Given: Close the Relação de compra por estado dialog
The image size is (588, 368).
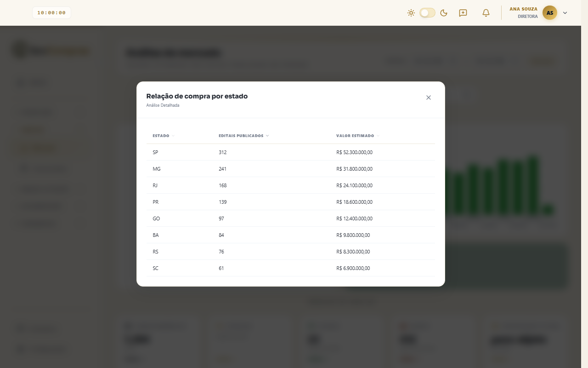Looking at the screenshot, I should click(x=429, y=98).
